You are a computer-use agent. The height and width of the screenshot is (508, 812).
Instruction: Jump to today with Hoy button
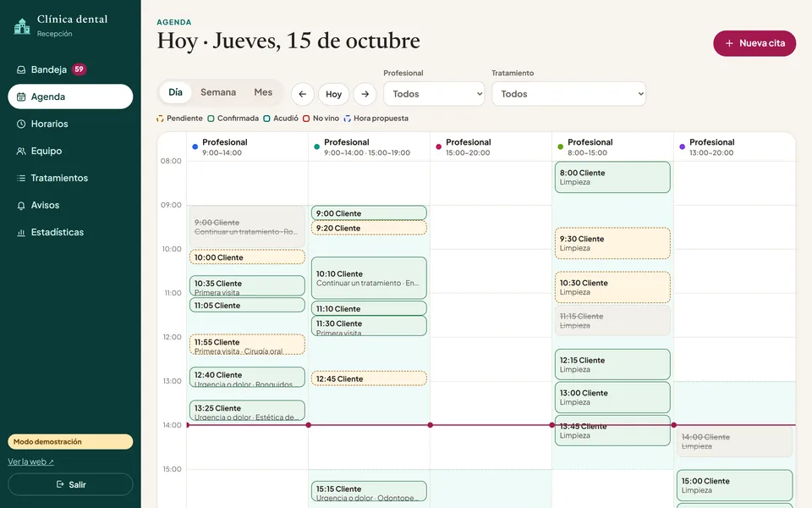333,94
